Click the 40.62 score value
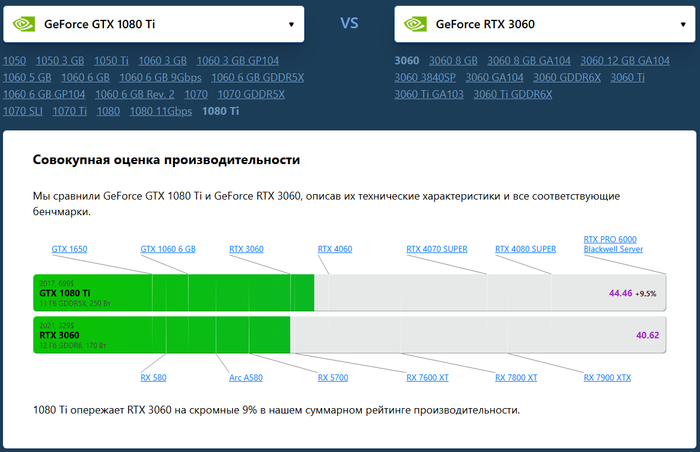The image size is (700, 452). point(647,335)
